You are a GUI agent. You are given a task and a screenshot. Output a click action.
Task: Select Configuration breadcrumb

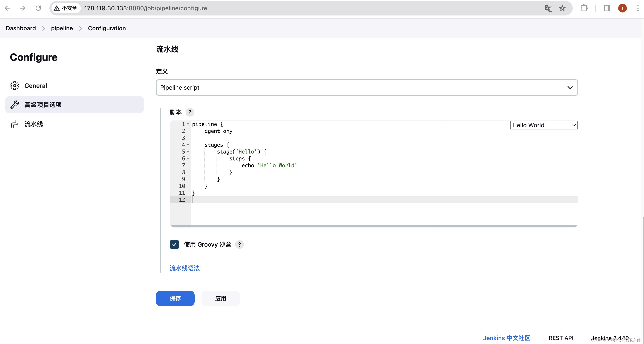pos(107,28)
